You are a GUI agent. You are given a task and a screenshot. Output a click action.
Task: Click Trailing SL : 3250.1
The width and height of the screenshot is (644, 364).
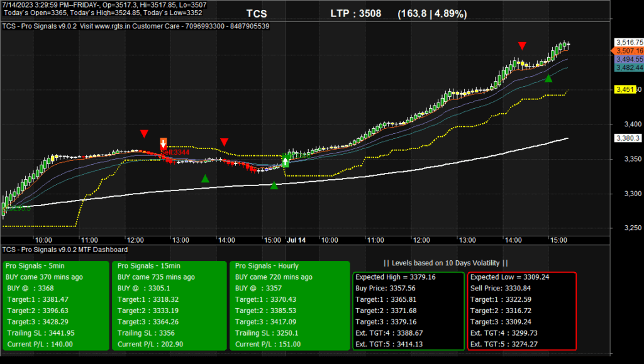[x=267, y=333]
